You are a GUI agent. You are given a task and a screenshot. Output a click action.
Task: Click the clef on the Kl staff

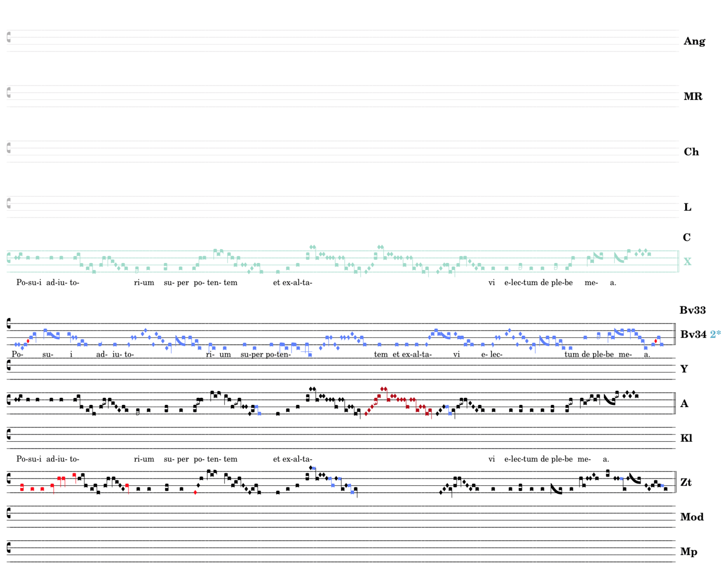pos(8,435)
